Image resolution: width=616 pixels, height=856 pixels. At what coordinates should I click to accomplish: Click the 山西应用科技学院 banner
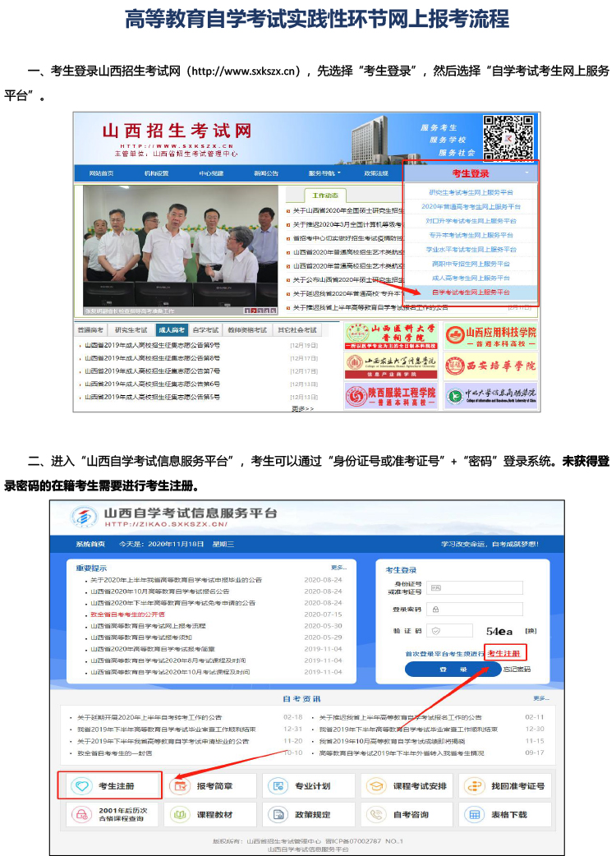(x=490, y=336)
